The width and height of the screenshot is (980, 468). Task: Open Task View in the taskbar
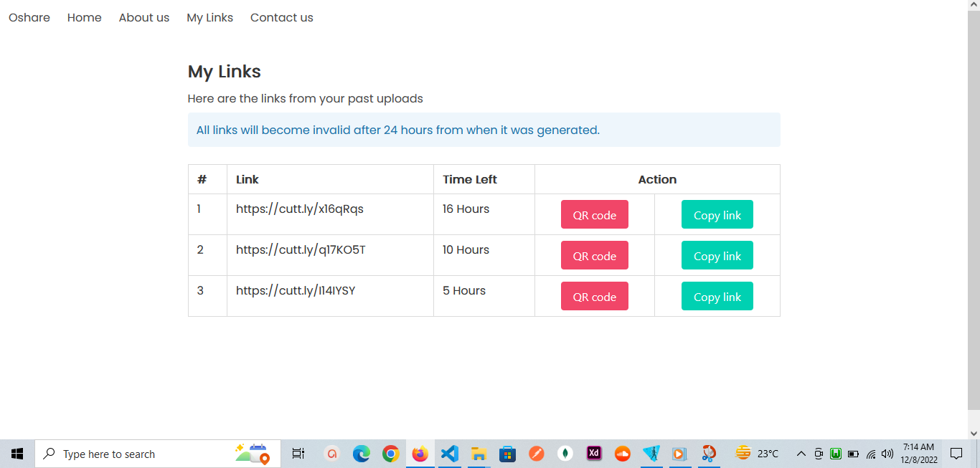point(298,454)
